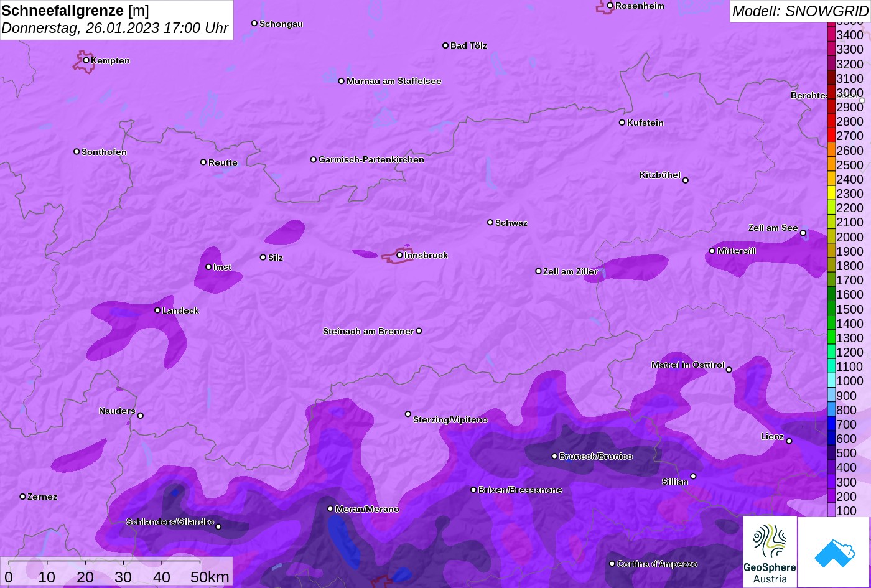Click the Schwaz marker dot

click(x=490, y=222)
